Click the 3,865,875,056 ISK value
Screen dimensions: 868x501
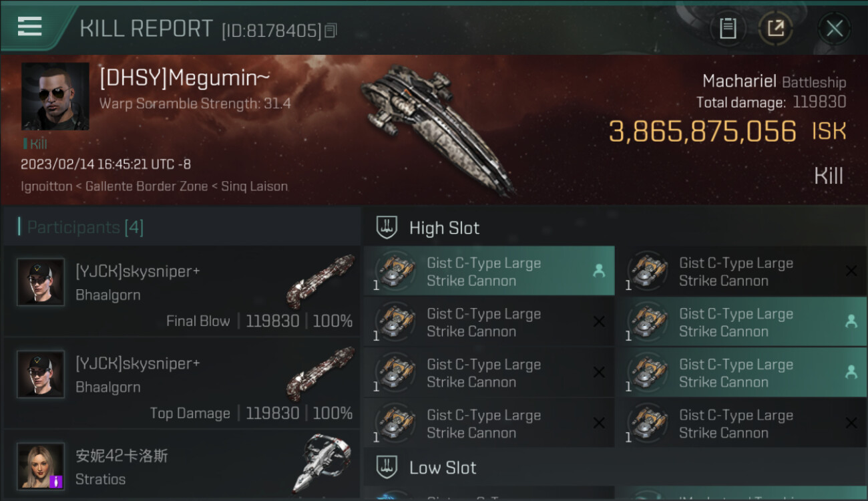click(702, 132)
